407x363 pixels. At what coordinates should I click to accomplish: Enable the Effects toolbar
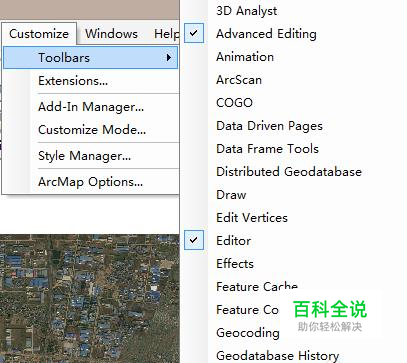click(235, 264)
